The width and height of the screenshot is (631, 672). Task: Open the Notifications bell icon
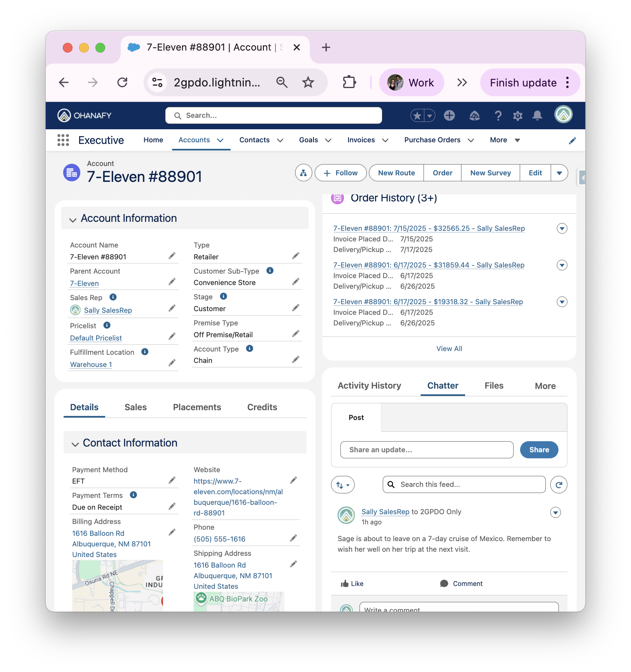click(x=537, y=116)
